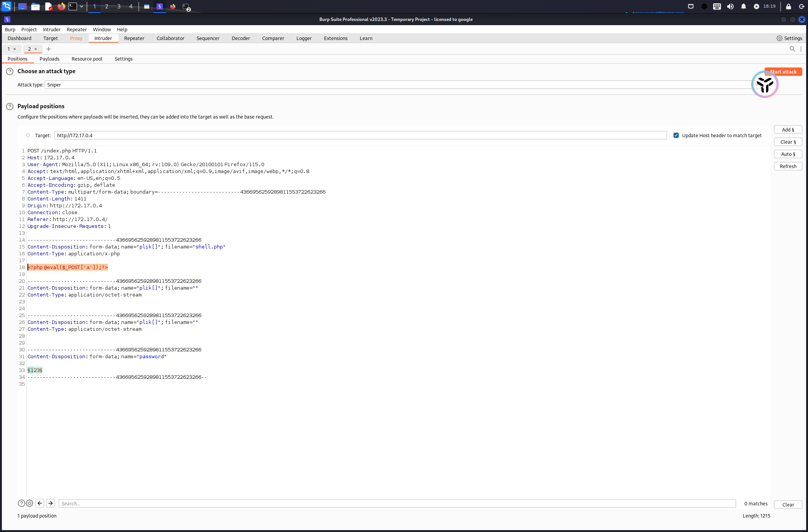Click the target crosshair icon beside Target field

click(28, 135)
